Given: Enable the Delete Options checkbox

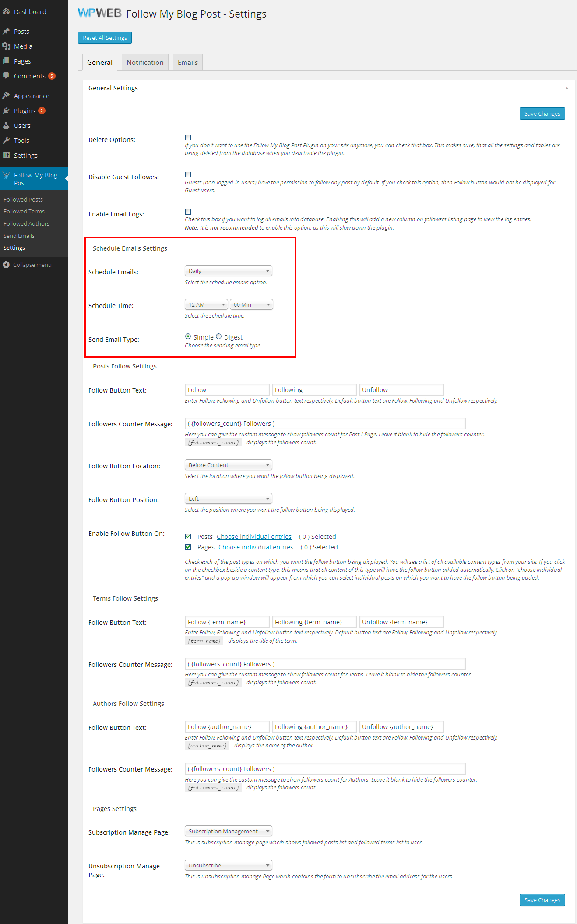Looking at the screenshot, I should tap(188, 138).
